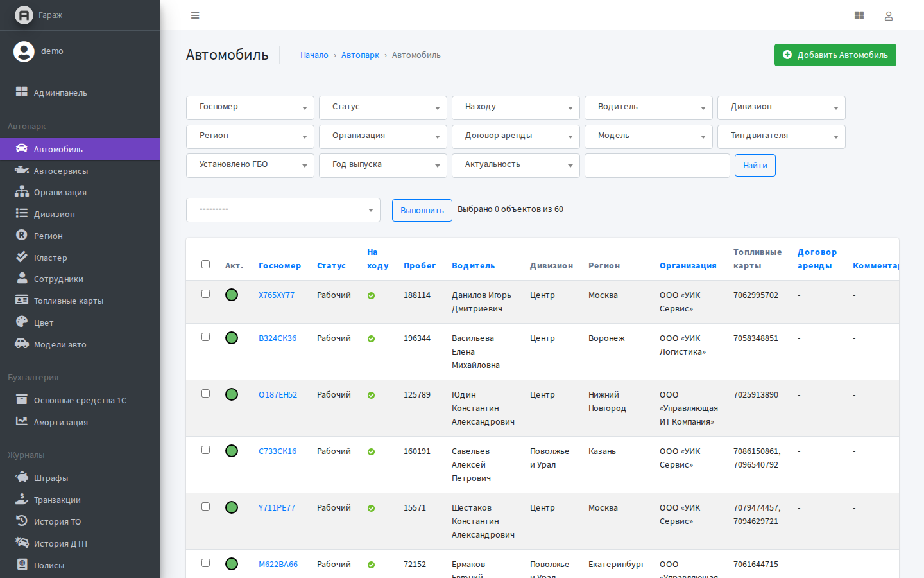Open Дивизион in the sidebar
The height and width of the screenshot is (578, 924).
80,214
